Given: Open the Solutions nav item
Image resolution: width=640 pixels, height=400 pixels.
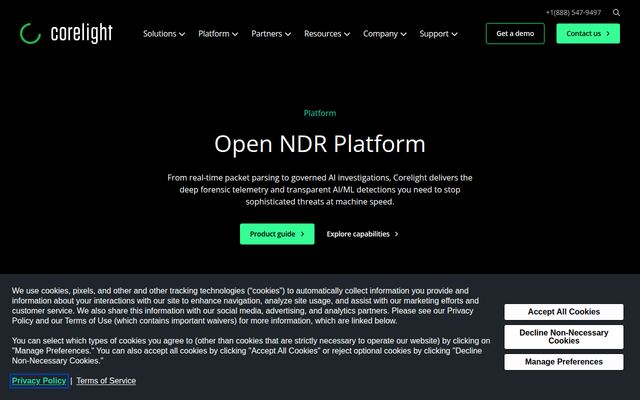Looking at the screenshot, I should click(x=160, y=34).
